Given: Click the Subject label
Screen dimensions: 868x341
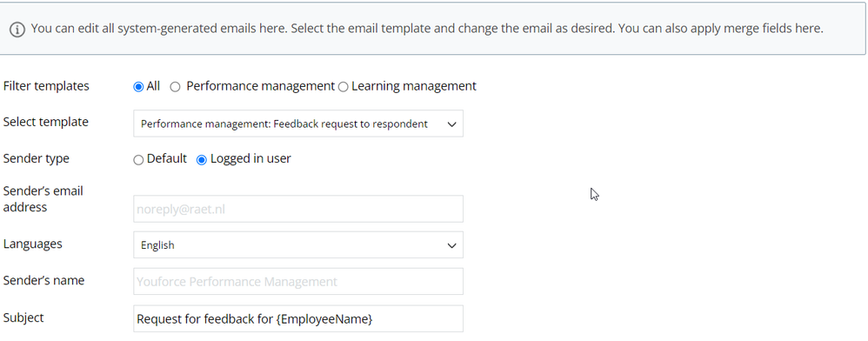Looking at the screenshot, I should (23, 318).
